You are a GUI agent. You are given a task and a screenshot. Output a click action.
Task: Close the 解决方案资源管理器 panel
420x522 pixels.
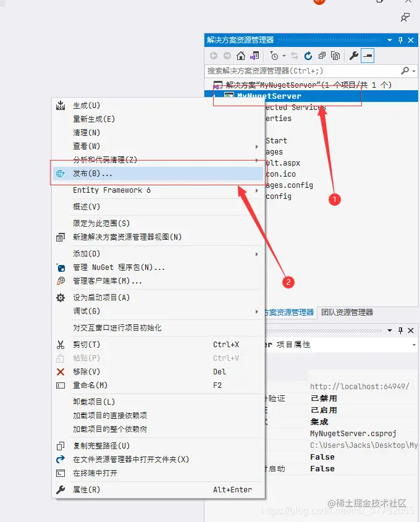tap(411, 40)
